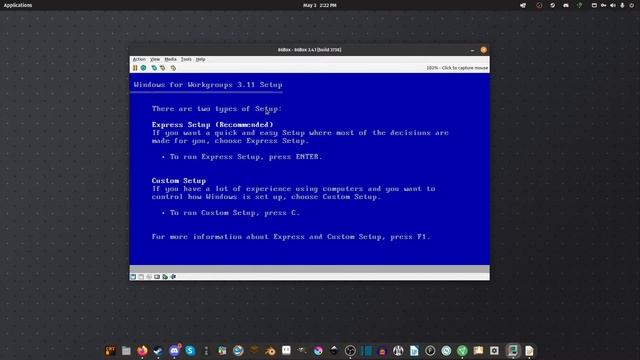Open the Applications menu in top panel
Image resolution: width=640 pixels, height=360 pixels.
click(18, 5)
